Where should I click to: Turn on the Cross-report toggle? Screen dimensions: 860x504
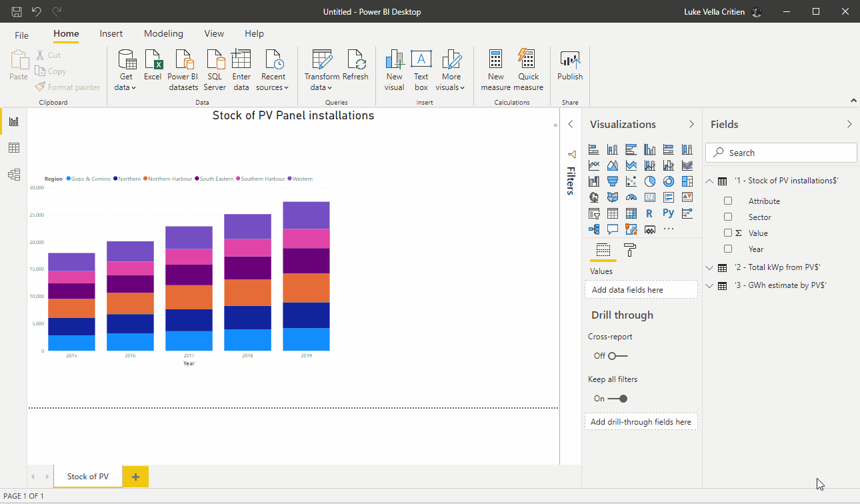pyautogui.click(x=617, y=356)
